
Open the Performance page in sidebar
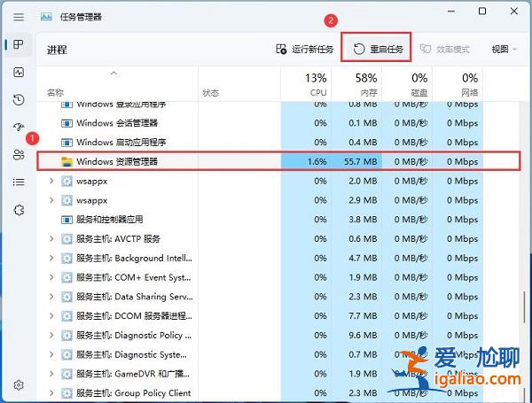[19, 72]
